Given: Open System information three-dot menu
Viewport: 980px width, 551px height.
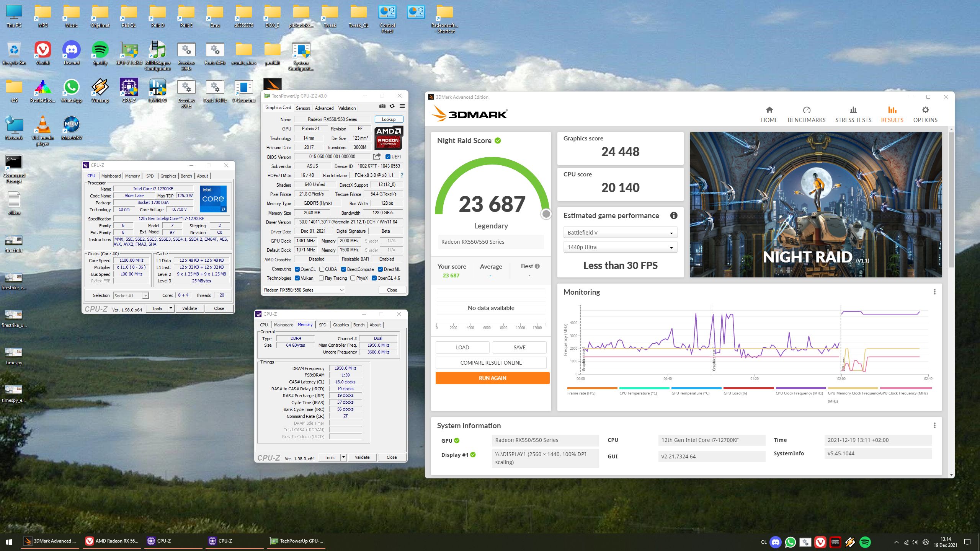Looking at the screenshot, I should pos(934,425).
